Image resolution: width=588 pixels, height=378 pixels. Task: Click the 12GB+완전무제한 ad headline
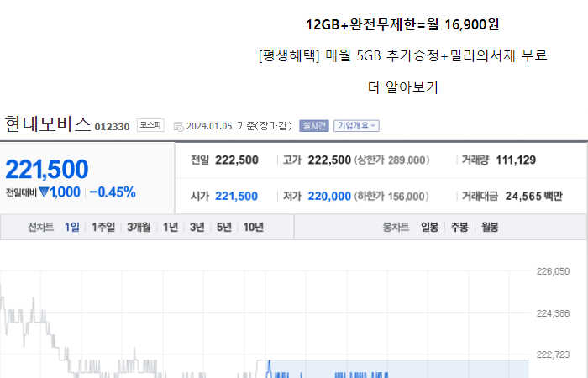[x=402, y=24]
